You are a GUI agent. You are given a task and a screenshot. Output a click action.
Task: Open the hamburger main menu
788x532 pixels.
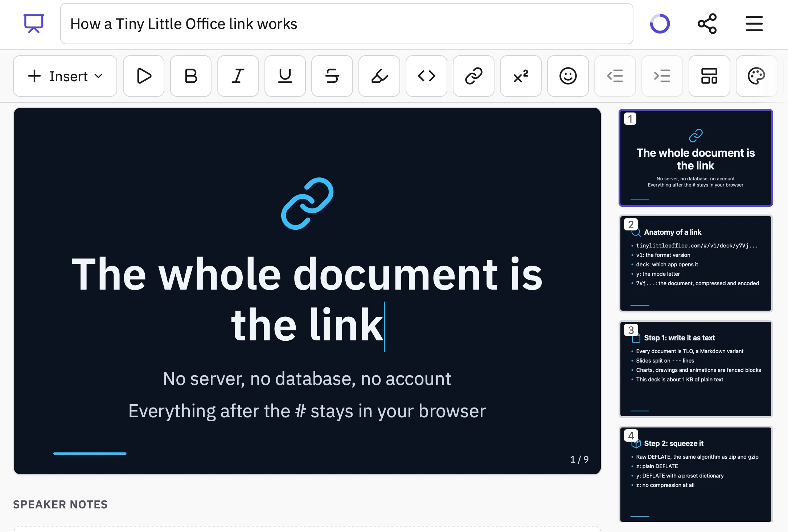click(754, 24)
